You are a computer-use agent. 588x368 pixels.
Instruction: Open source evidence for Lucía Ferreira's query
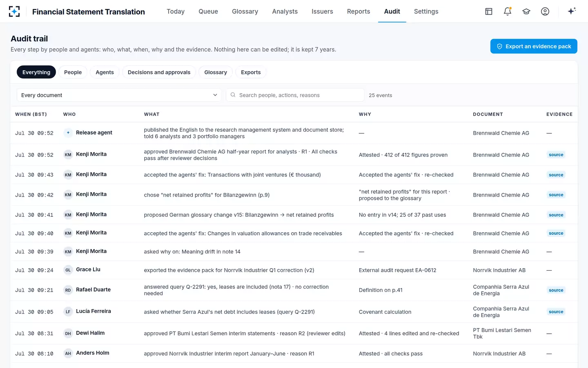pyautogui.click(x=556, y=312)
